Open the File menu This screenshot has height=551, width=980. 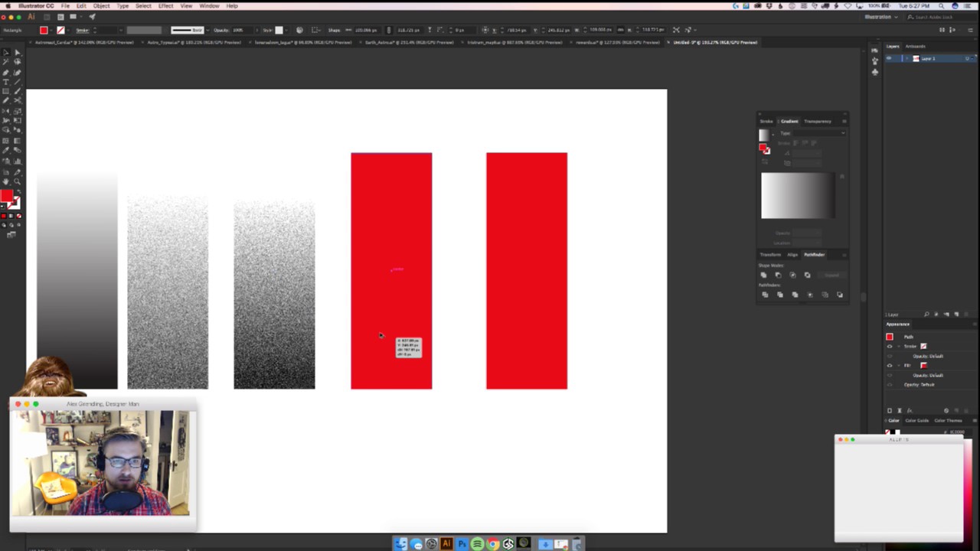[x=65, y=5]
